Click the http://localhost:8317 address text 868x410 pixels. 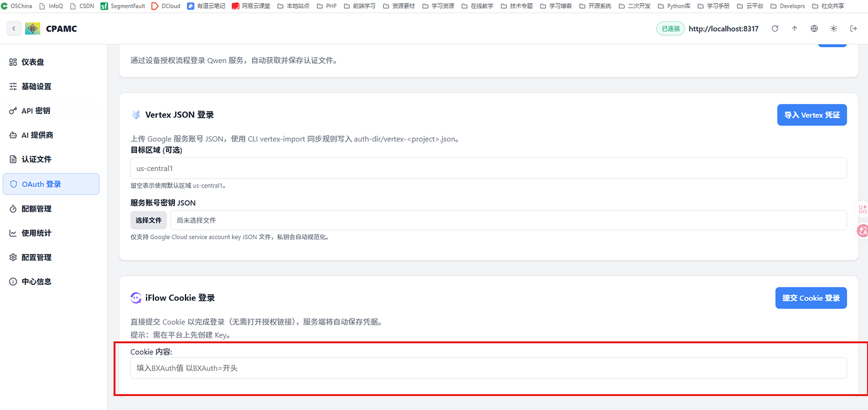[x=723, y=29]
